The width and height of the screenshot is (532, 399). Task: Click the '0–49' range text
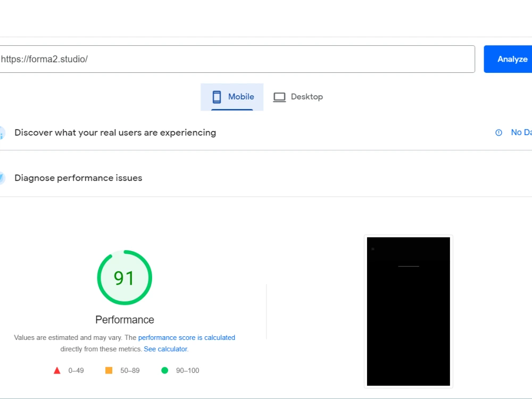pos(76,370)
